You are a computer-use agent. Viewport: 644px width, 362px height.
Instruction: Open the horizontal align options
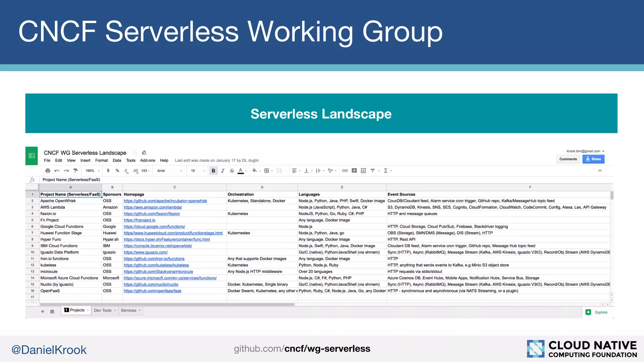point(296,171)
